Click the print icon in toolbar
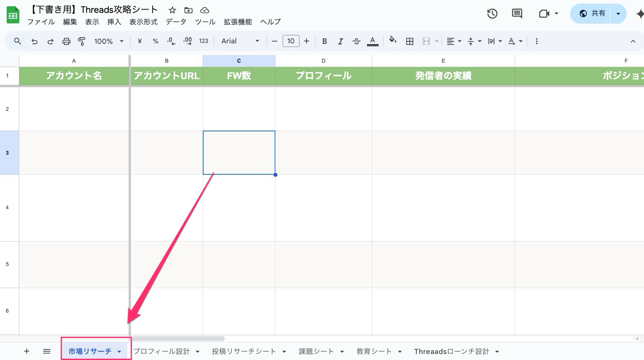Viewport: 644px width, 360px height. 66,41
